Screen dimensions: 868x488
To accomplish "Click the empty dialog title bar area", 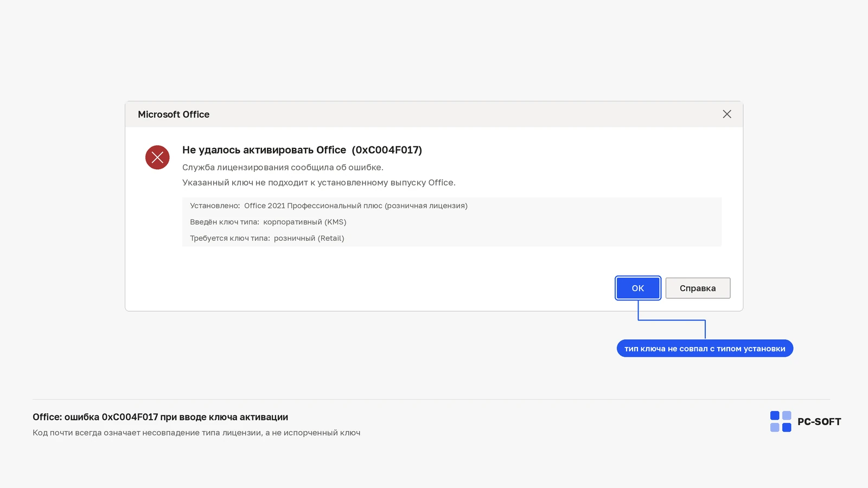I will (461, 114).
